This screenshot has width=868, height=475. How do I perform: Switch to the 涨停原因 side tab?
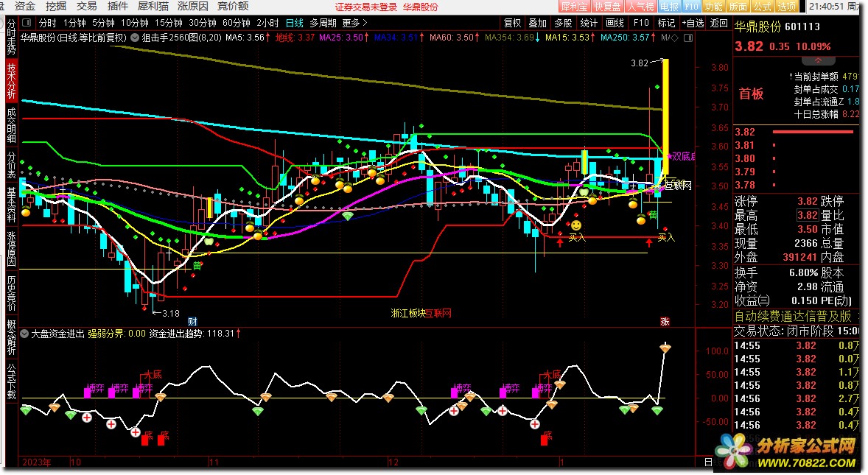[11, 248]
